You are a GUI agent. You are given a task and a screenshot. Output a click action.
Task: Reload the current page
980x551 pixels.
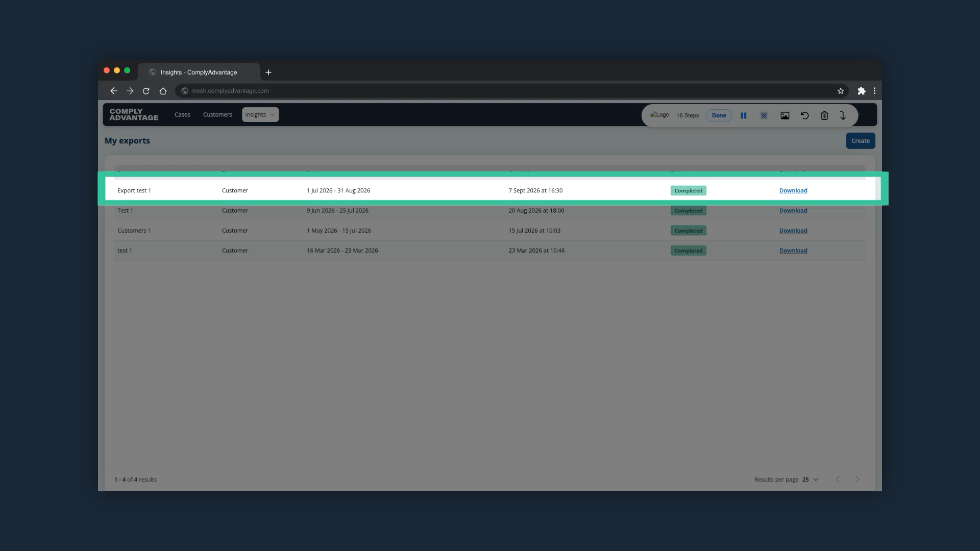pos(146,91)
